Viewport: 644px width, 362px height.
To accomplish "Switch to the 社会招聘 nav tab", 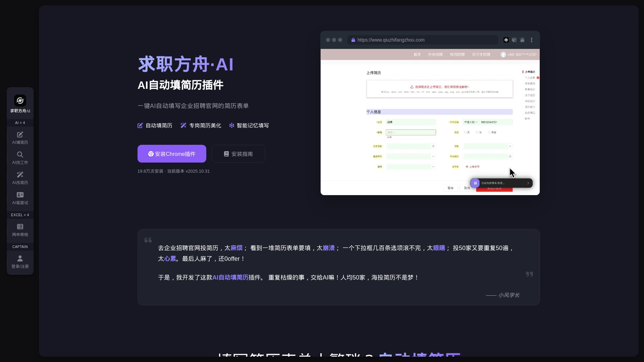I will click(x=435, y=55).
